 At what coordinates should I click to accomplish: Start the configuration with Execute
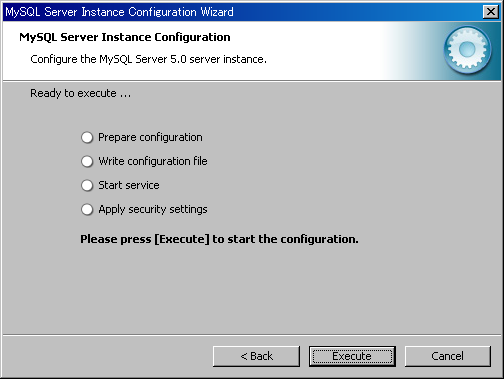pyautogui.click(x=352, y=356)
